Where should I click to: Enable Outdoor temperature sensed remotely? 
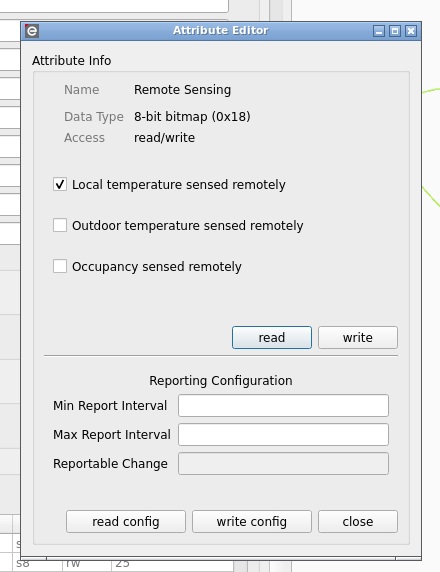[60, 225]
